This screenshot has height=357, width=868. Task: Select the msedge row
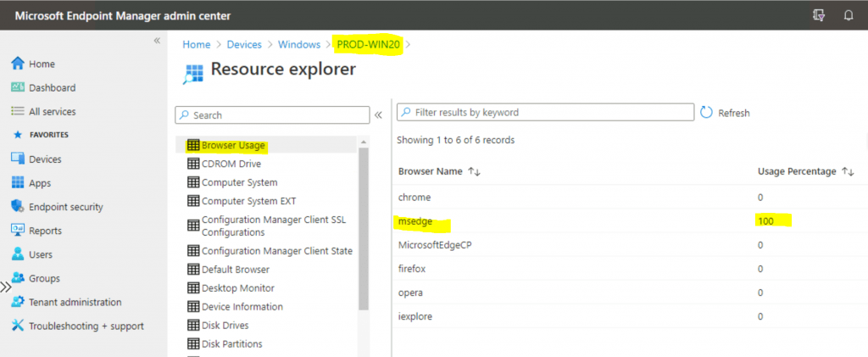click(x=630, y=221)
